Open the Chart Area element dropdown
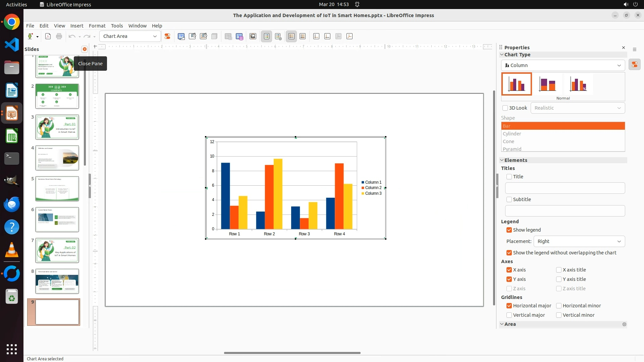This screenshot has height=362, width=644. (x=155, y=36)
